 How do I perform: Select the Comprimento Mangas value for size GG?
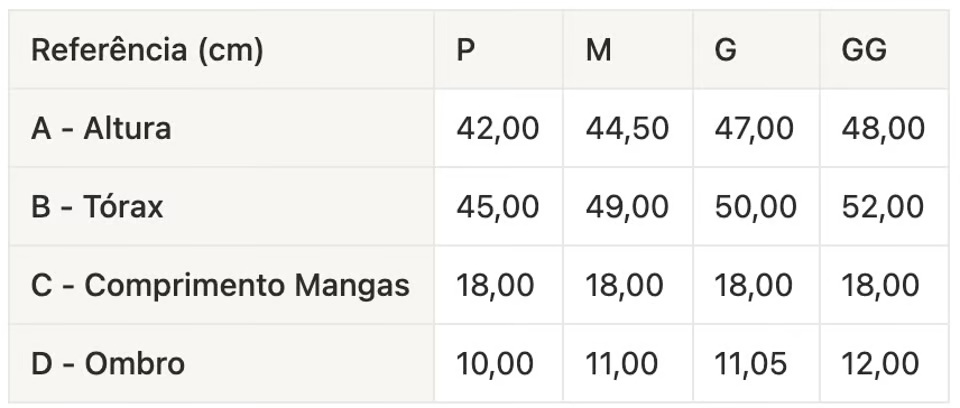pos(882,285)
